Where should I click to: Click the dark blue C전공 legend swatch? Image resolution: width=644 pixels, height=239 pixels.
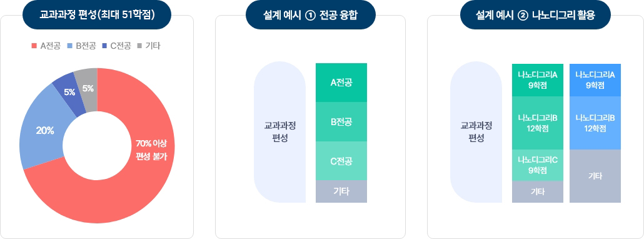pyautogui.click(x=105, y=46)
